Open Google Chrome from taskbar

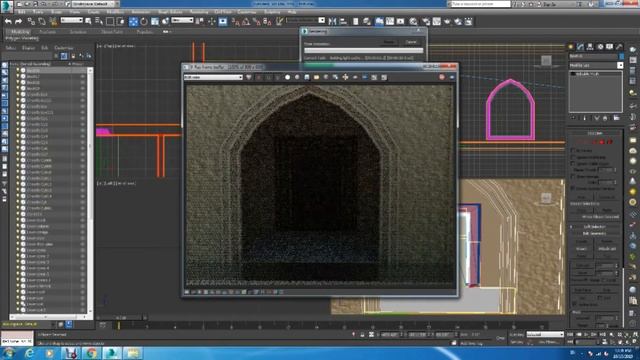tap(91, 353)
